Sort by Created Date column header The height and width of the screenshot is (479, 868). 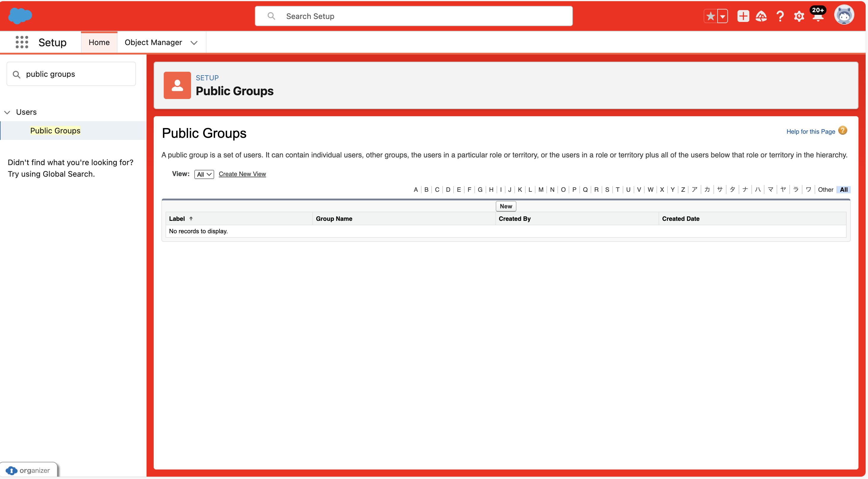click(681, 219)
